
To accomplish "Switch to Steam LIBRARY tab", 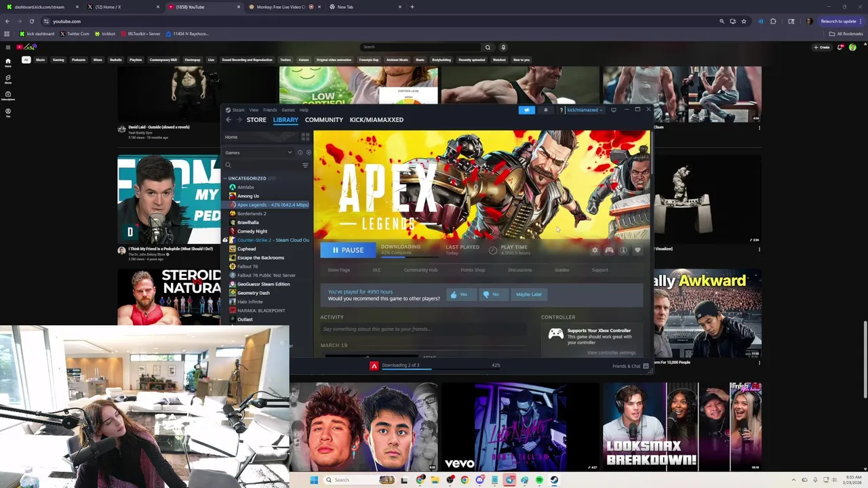I will click(285, 120).
